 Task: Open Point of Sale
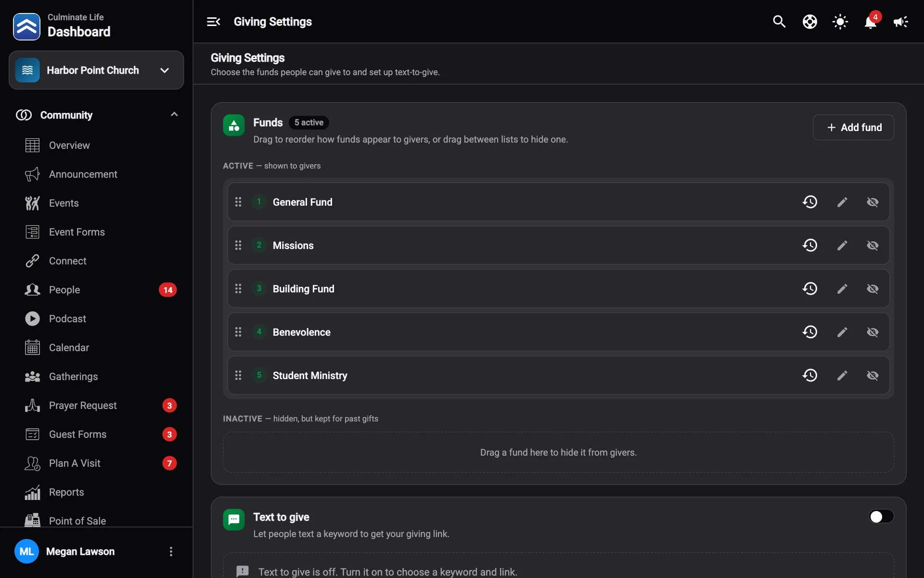[x=96, y=520]
